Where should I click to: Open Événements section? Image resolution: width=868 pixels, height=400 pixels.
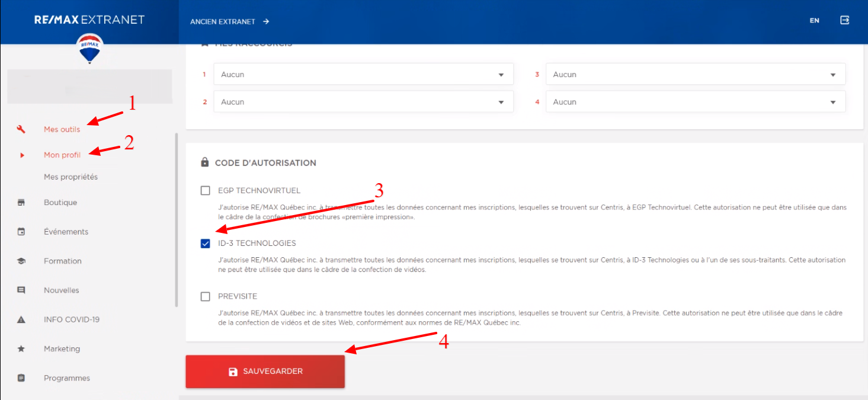[x=66, y=232]
